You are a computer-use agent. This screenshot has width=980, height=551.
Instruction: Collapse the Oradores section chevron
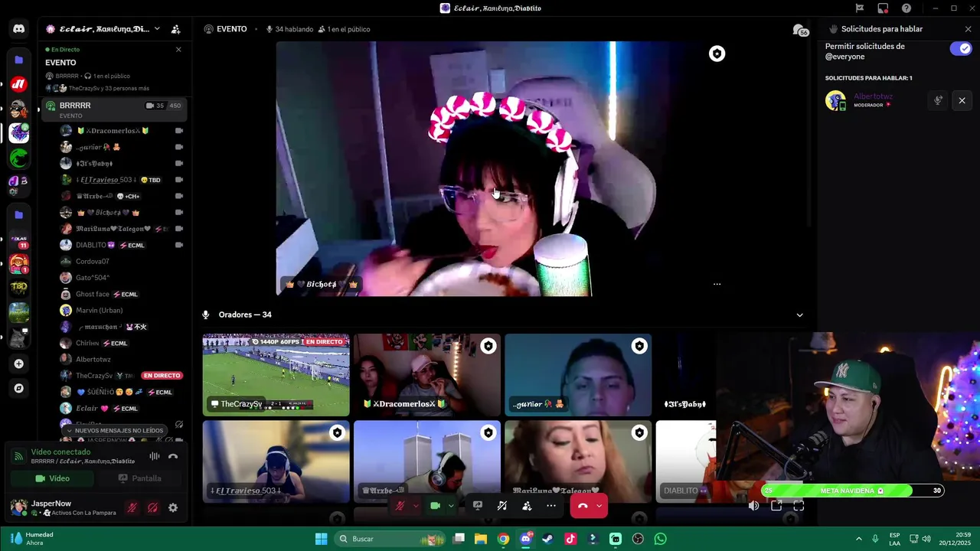click(x=799, y=315)
